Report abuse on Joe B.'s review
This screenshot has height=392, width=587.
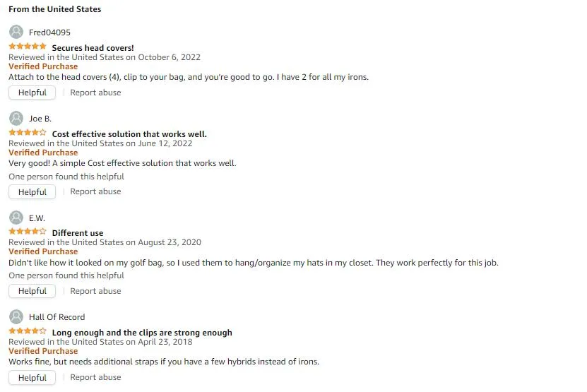pyautogui.click(x=95, y=191)
